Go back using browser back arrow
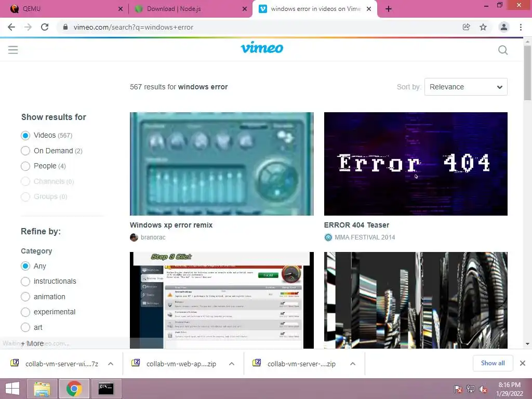Screen dimensions: 532x399 [x=11, y=27]
